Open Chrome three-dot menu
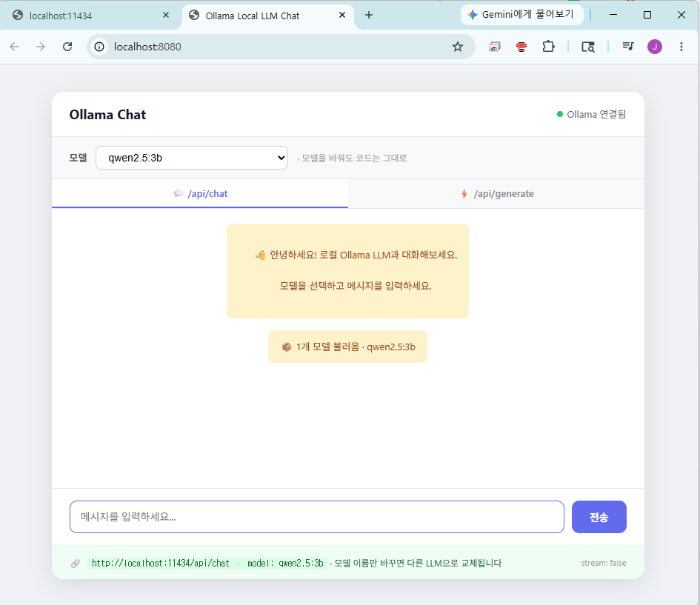This screenshot has width=700, height=605. (681, 47)
